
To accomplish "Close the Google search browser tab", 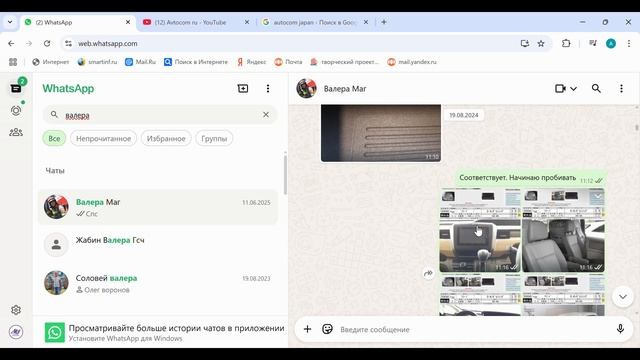I will [366, 22].
